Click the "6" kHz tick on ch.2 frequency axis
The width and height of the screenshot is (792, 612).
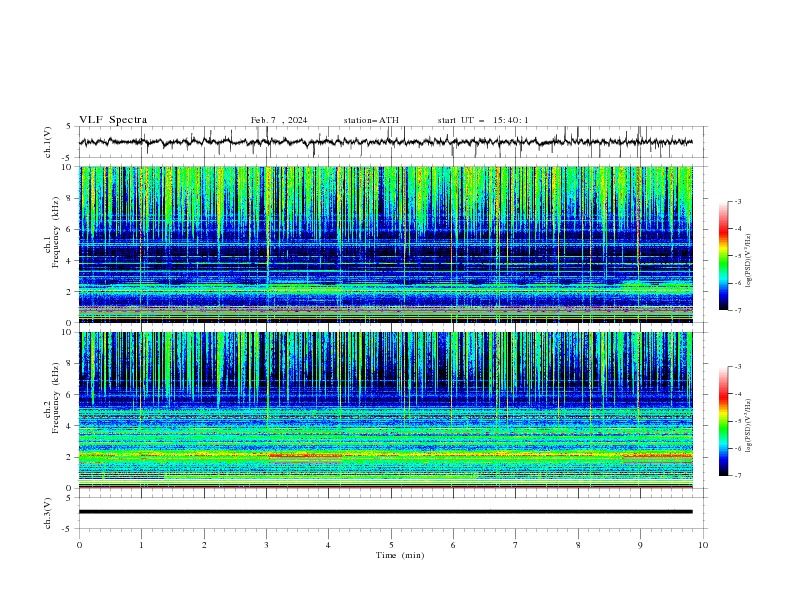pyautogui.click(x=71, y=395)
